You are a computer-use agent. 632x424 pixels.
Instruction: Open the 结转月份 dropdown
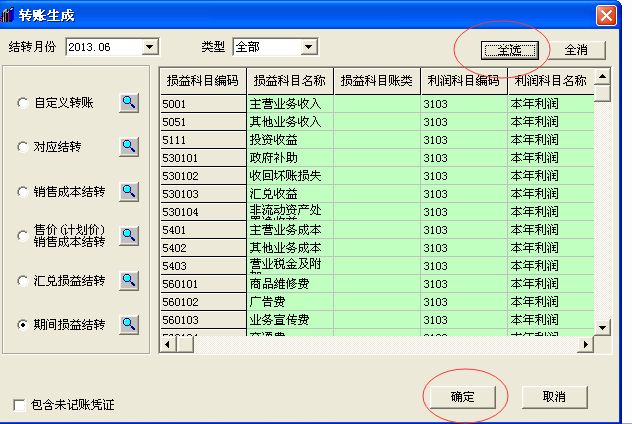click(x=150, y=47)
